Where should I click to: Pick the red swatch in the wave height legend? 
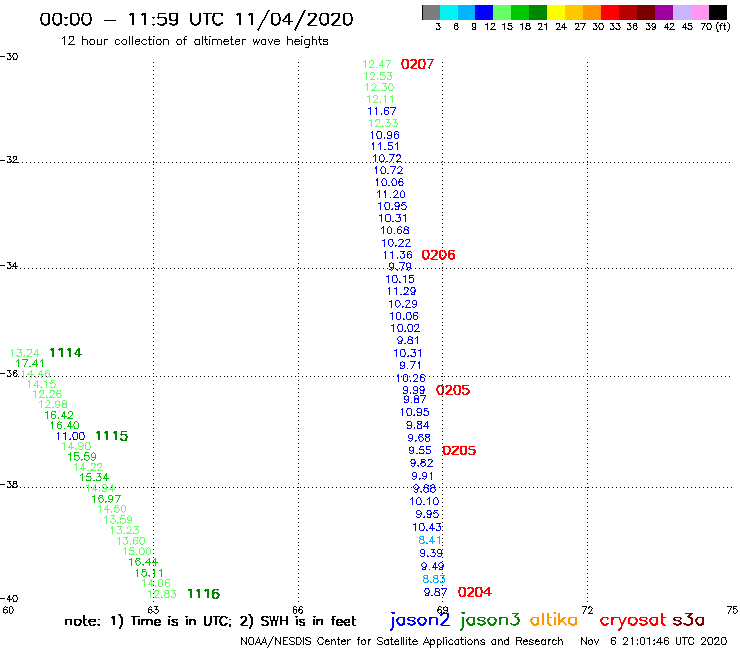tap(610, 13)
